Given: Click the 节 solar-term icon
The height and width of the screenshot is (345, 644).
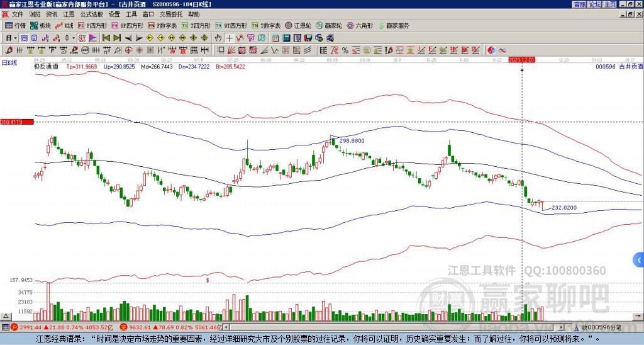Looking at the screenshot, I should 250,38.
